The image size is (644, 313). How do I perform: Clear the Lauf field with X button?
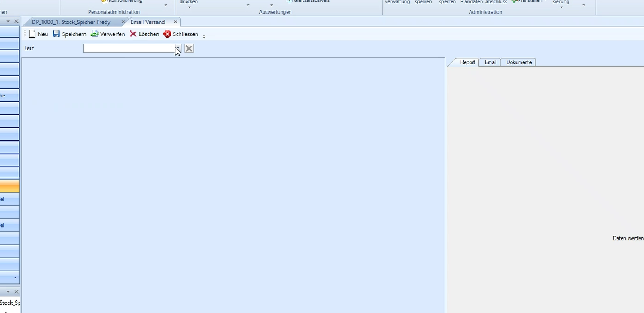189,48
